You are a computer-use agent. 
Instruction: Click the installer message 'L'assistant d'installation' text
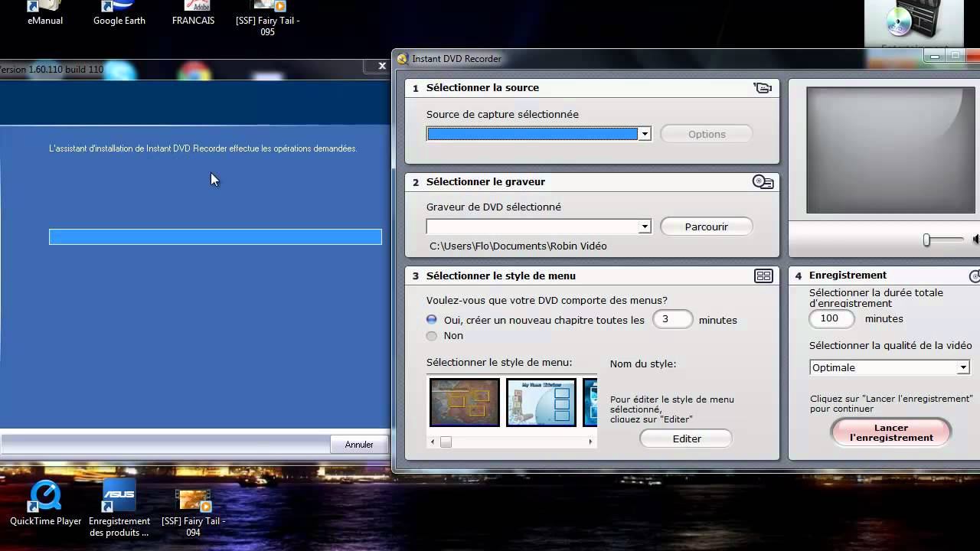coord(203,148)
